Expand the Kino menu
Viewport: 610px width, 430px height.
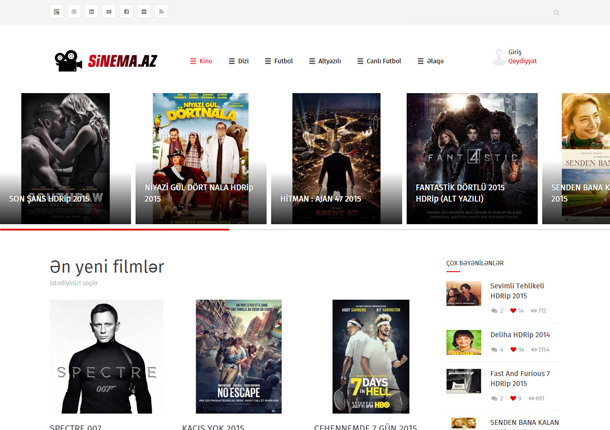[201, 61]
